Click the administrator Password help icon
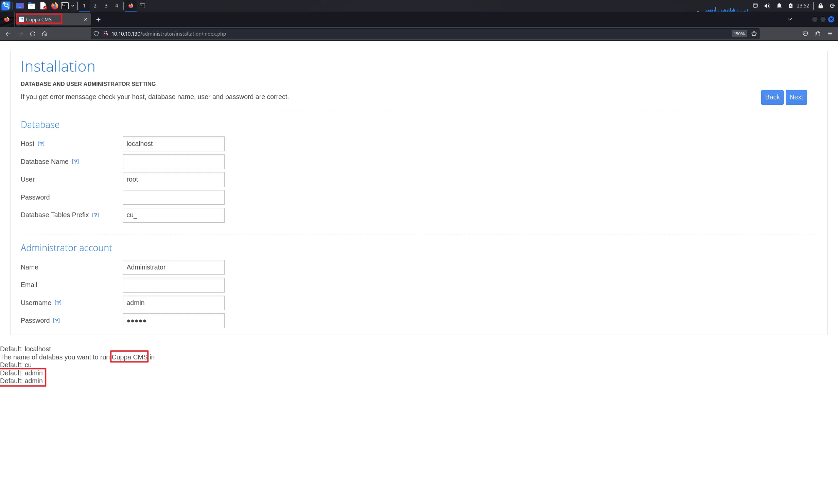Viewport: 838px width, 504px height. coord(56,320)
